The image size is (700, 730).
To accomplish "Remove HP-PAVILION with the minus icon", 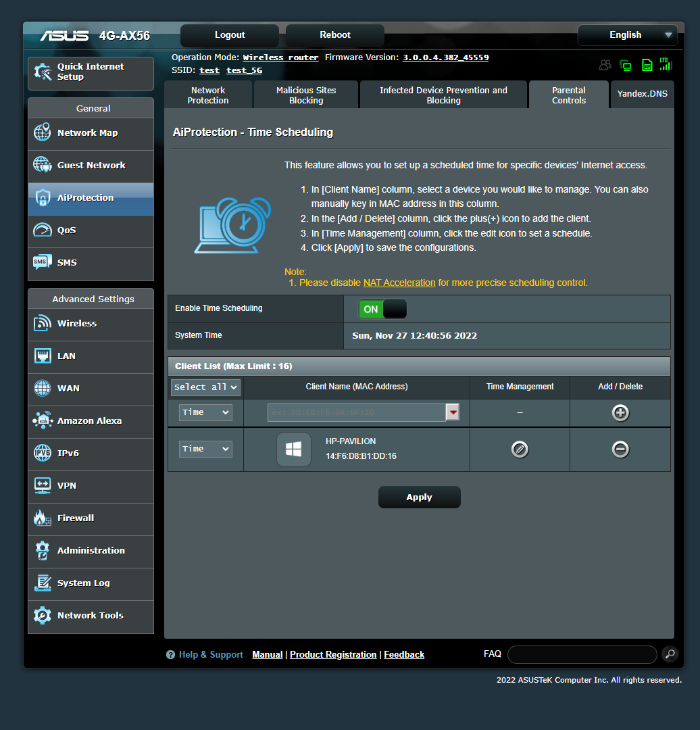I will (620, 449).
